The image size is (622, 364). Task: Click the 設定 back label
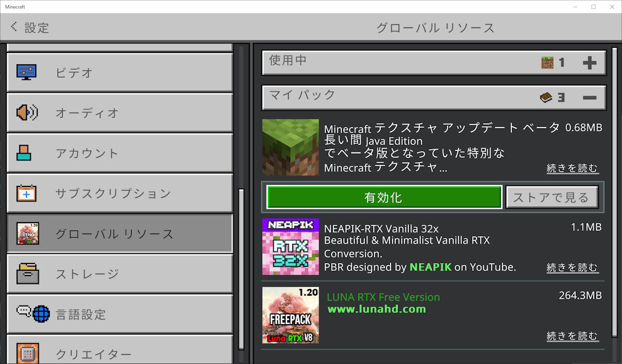37,27
